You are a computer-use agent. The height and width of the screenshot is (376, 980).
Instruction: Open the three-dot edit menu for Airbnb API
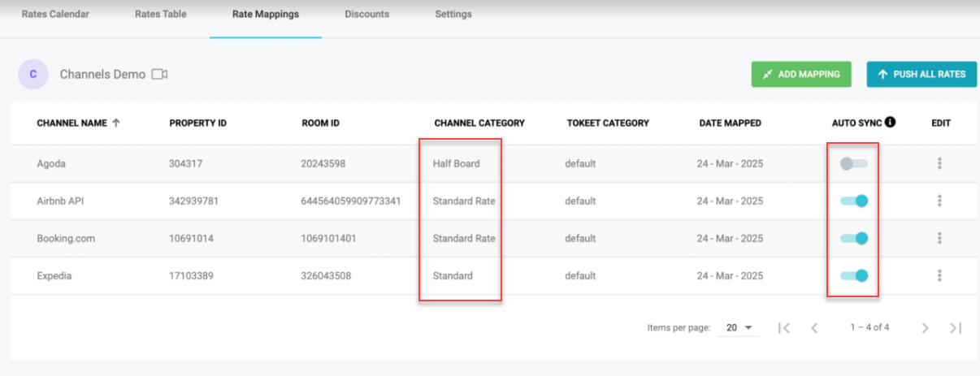[x=939, y=201]
